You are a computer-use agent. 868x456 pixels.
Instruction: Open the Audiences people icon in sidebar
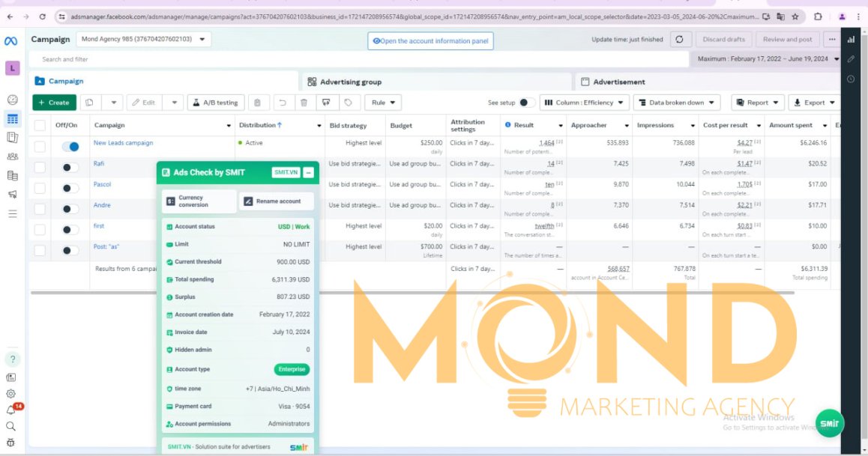(x=12, y=156)
